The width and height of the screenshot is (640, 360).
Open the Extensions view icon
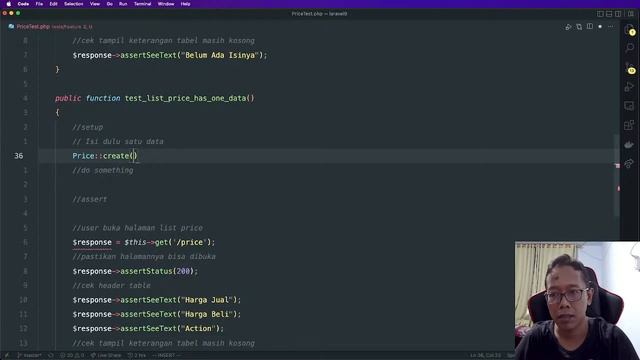[x=629, y=125]
